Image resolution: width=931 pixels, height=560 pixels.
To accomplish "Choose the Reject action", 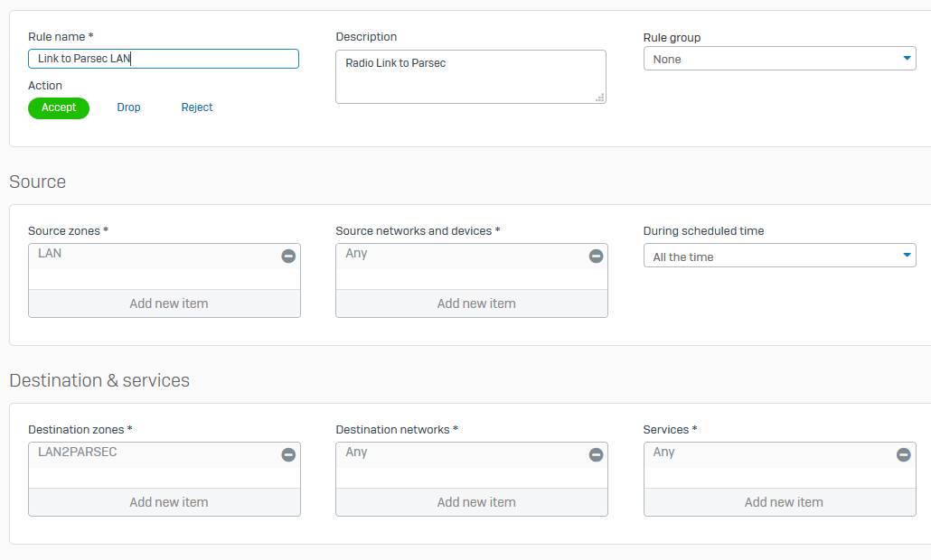I will click(x=197, y=107).
